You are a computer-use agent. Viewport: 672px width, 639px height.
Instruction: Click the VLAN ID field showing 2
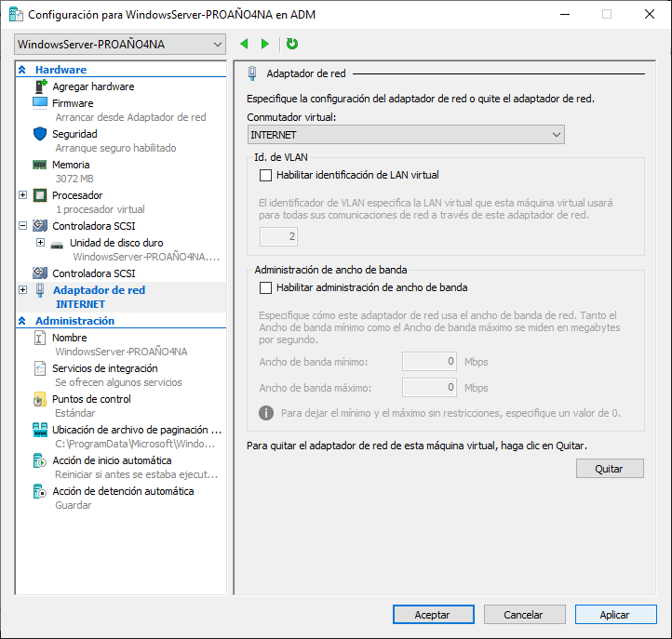(x=278, y=236)
